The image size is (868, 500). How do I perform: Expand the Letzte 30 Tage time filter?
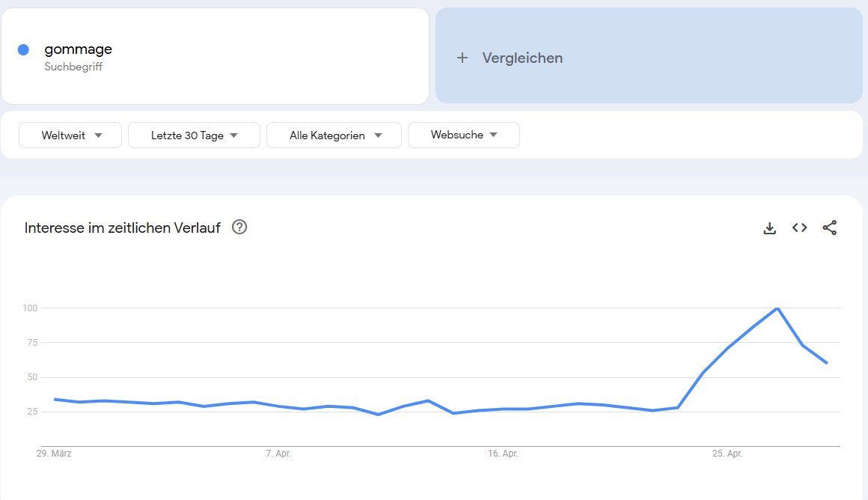(x=194, y=135)
